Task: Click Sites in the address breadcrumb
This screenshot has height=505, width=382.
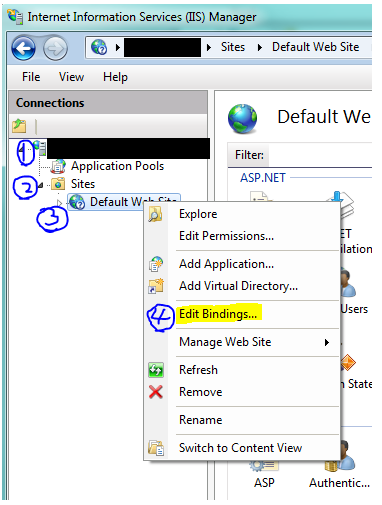Action: click(233, 47)
